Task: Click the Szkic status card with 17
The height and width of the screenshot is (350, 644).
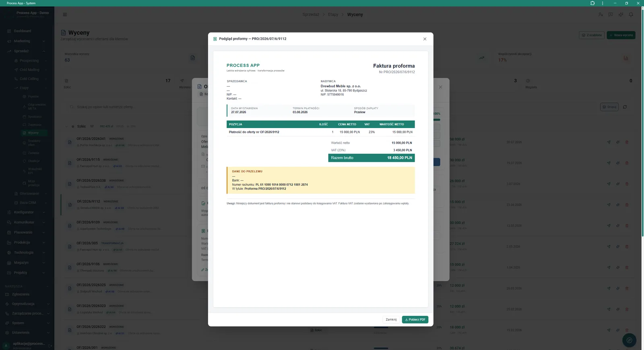Action: (117, 84)
